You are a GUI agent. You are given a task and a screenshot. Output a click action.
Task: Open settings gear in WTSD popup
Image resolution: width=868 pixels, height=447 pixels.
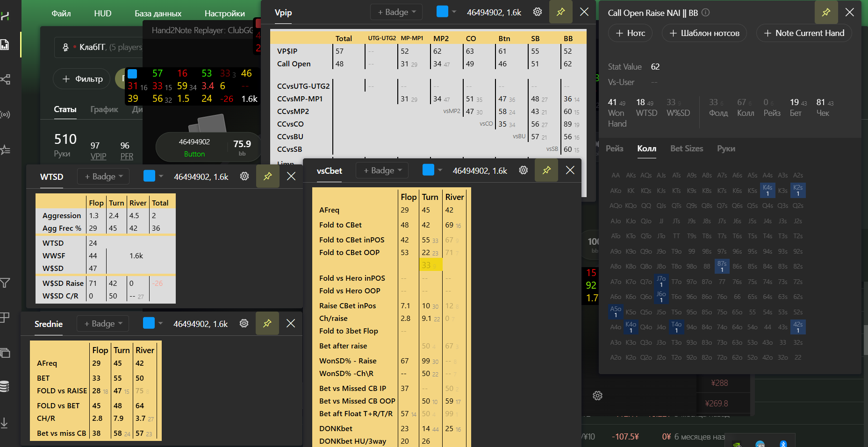[244, 176]
